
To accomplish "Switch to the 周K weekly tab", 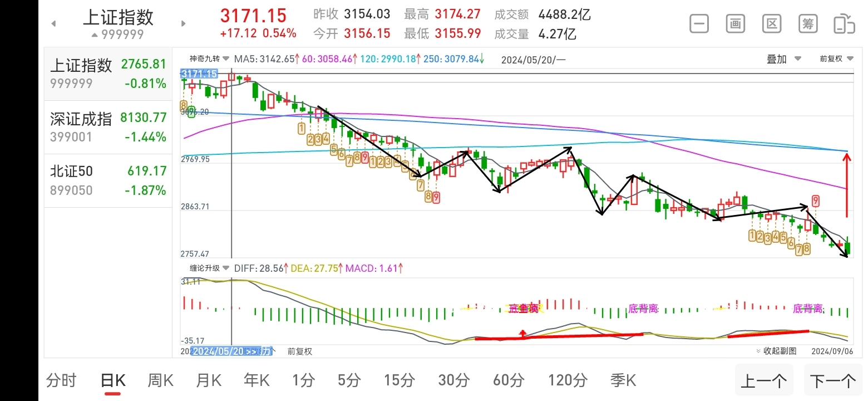I will 160,381.
